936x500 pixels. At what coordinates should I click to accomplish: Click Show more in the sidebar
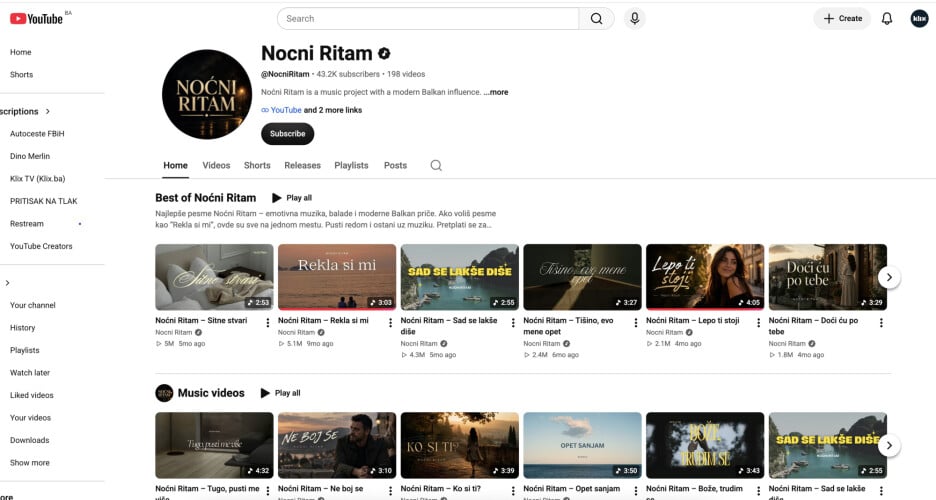click(x=30, y=463)
